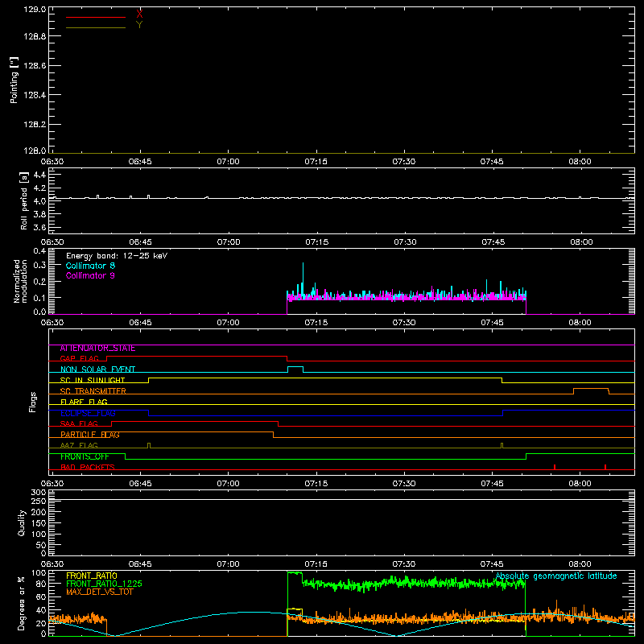Click the AAZ_FLAG pulse near 06:46
Viewport: 644px width, 644px height.
[x=149, y=446]
